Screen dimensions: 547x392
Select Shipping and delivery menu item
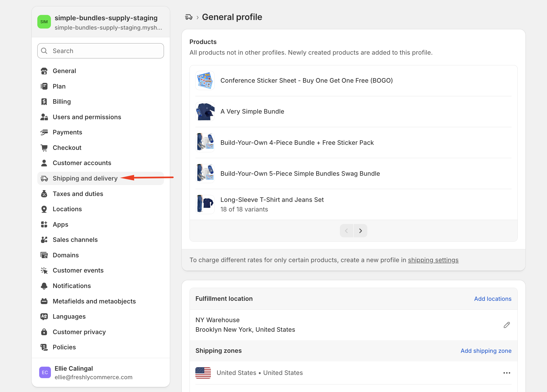pyautogui.click(x=85, y=178)
